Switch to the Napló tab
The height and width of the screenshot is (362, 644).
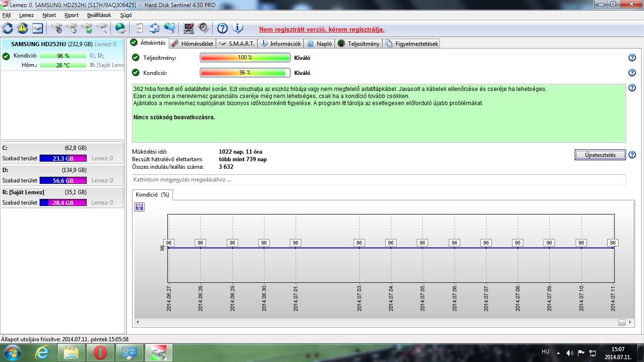click(x=320, y=43)
